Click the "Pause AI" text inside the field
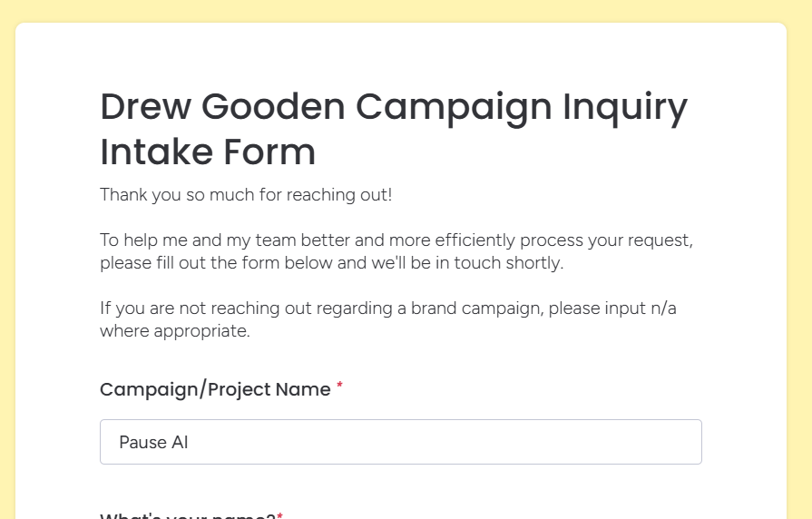 tap(153, 443)
